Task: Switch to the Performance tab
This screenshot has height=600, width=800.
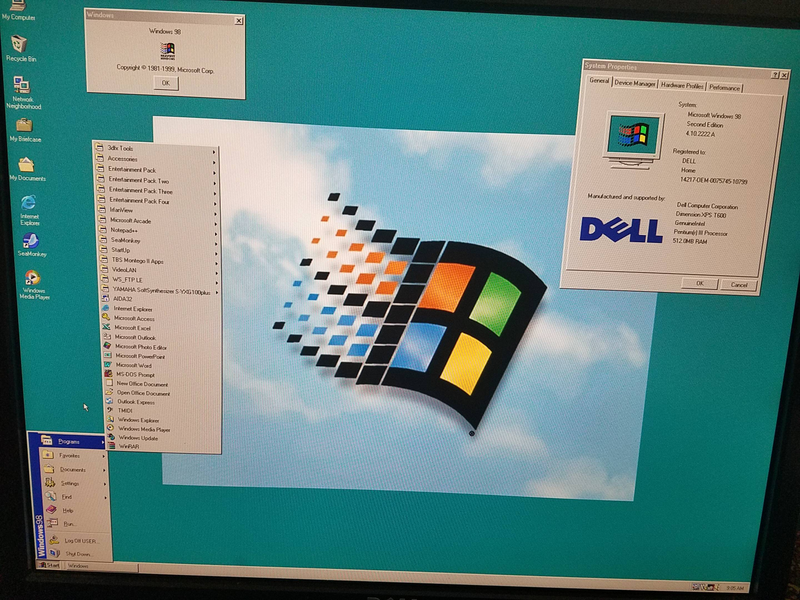Action: click(x=724, y=88)
